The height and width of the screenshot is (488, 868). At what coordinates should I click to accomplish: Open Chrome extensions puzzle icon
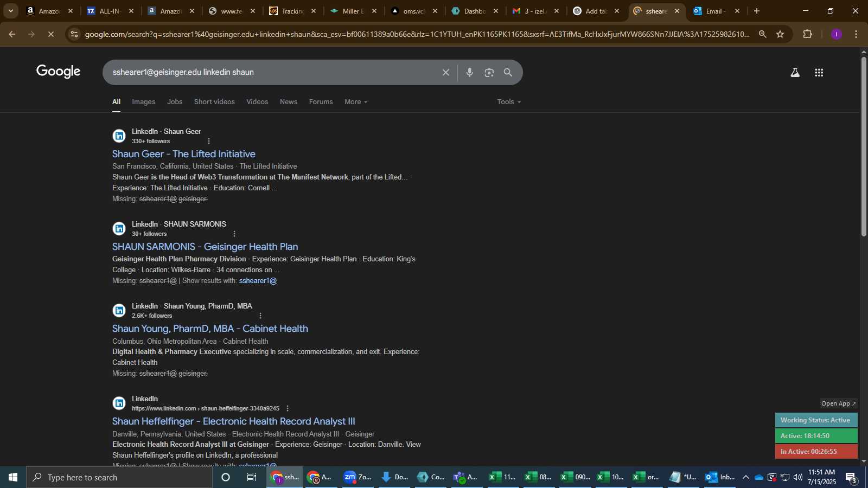pyautogui.click(x=808, y=34)
